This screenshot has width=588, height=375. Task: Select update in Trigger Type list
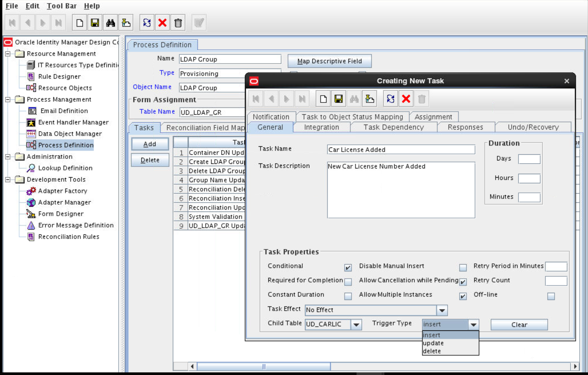click(450, 343)
